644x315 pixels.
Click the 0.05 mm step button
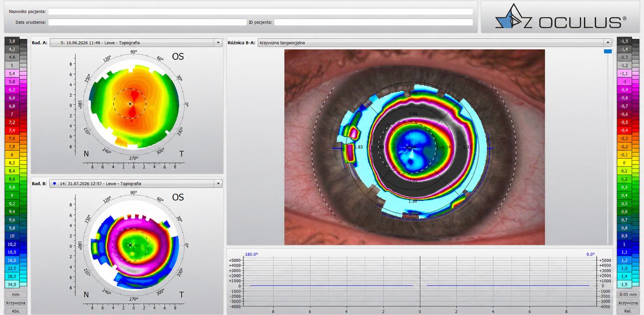pos(628,294)
